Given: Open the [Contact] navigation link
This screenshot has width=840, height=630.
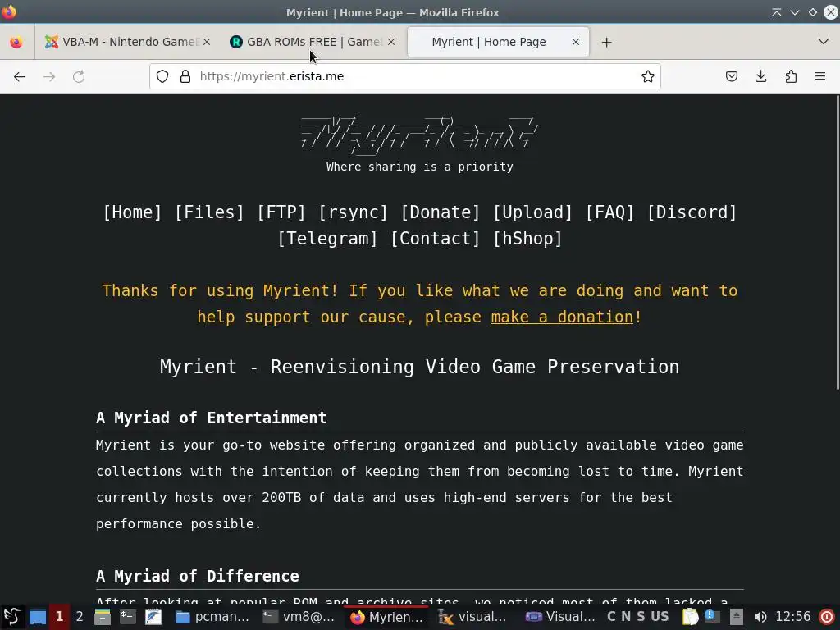Looking at the screenshot, I should pyautogui.click(x=435, y=239).
